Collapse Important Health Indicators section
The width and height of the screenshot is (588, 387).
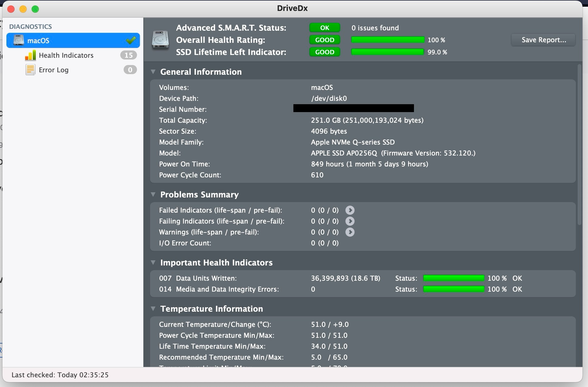(x=153, y=262)
